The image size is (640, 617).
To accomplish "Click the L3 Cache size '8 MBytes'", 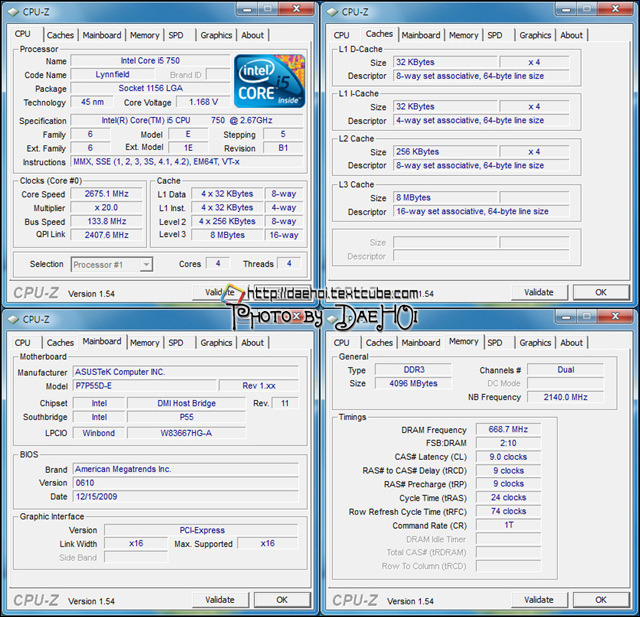I will 445,198.
